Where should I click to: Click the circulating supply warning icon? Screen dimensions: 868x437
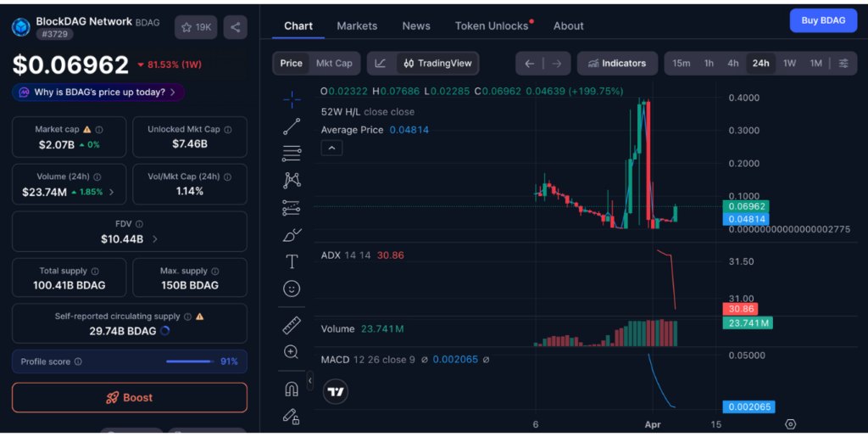tap(200, 317)
